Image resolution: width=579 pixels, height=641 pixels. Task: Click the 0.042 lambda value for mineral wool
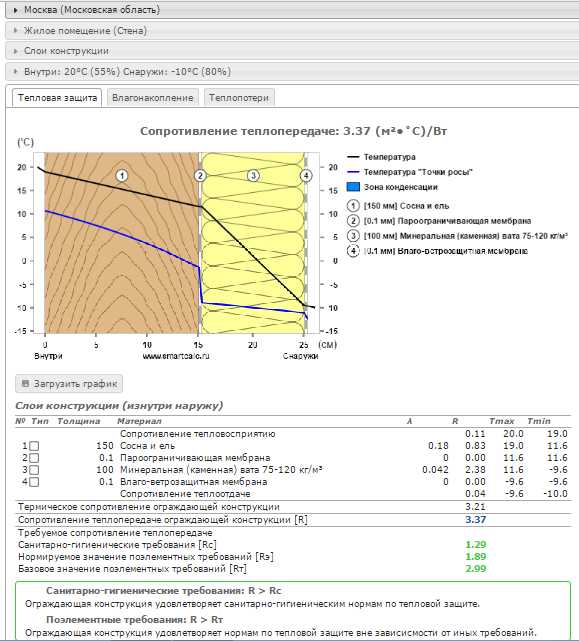[435, 470]
